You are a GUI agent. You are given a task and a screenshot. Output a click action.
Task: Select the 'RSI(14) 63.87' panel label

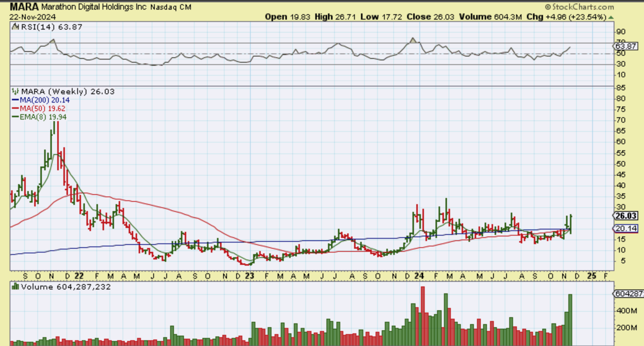pyautogui.click(x=51, y=27)
